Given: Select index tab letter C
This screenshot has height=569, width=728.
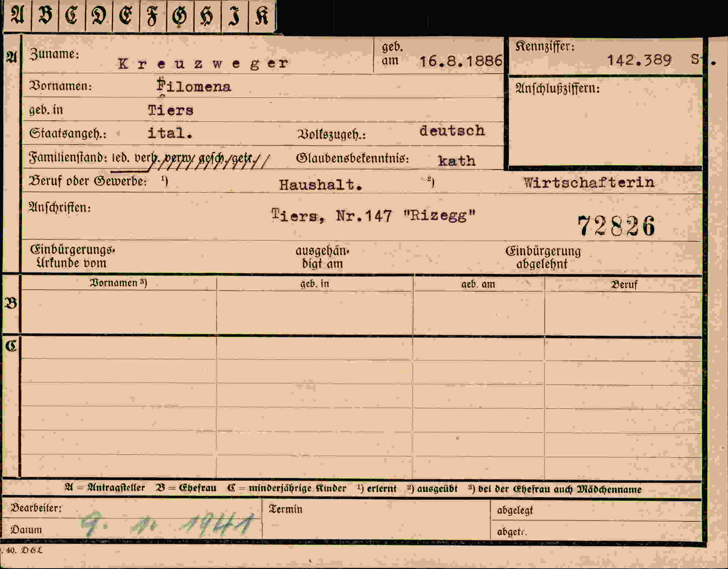Looking at the screenshot, I should [x=72, y=15].
